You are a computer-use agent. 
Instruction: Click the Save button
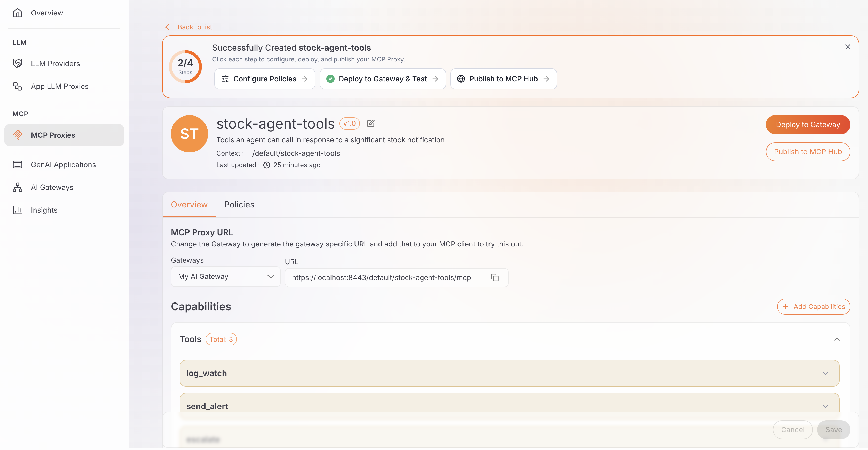(833, 429)
